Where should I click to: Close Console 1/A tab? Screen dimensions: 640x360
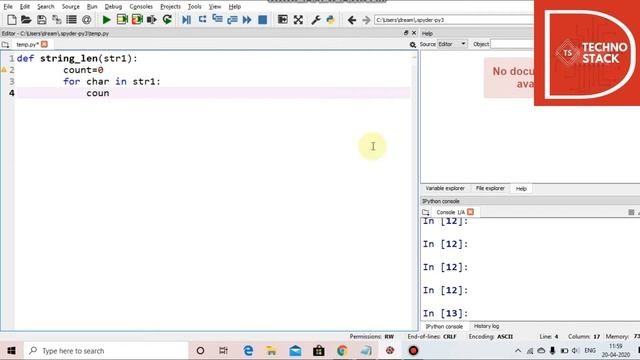[471, 212]
